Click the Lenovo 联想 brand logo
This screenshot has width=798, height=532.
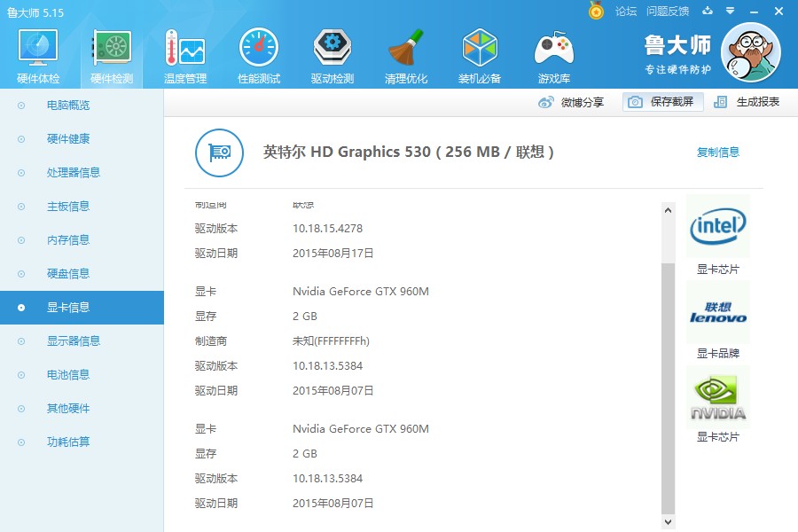[x=717, y=312]
